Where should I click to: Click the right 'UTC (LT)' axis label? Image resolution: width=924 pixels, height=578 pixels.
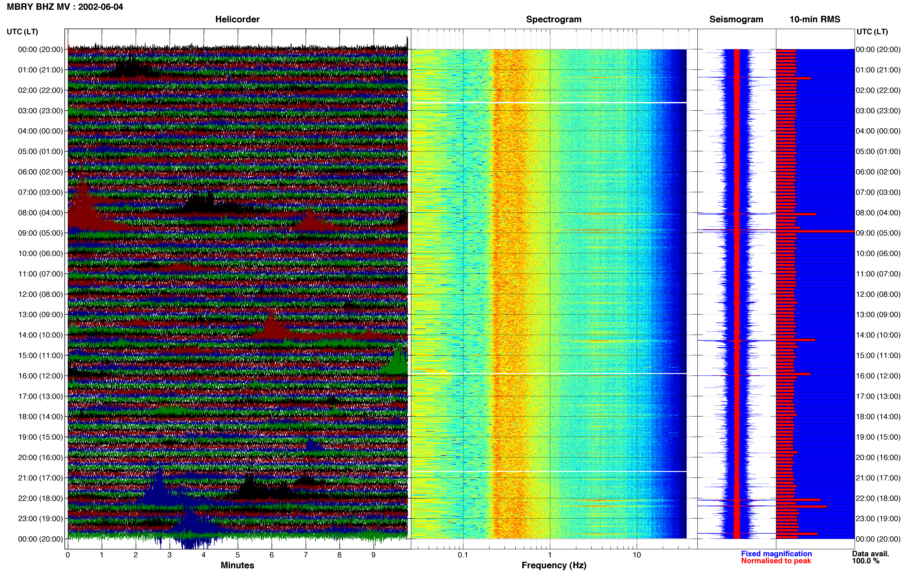point(872,32)
